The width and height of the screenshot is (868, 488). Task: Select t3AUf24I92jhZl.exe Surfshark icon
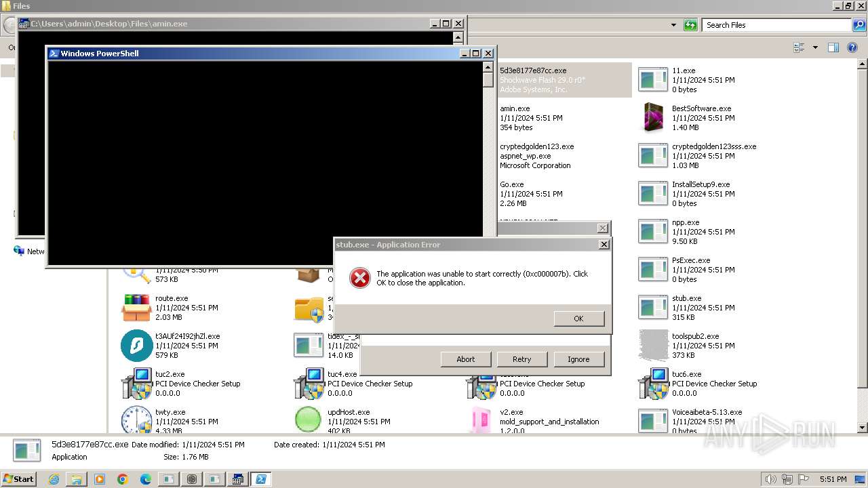[136, 346]
